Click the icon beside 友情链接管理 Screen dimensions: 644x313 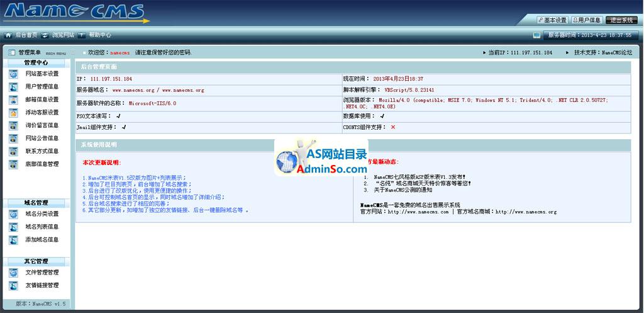coord(14,285)
